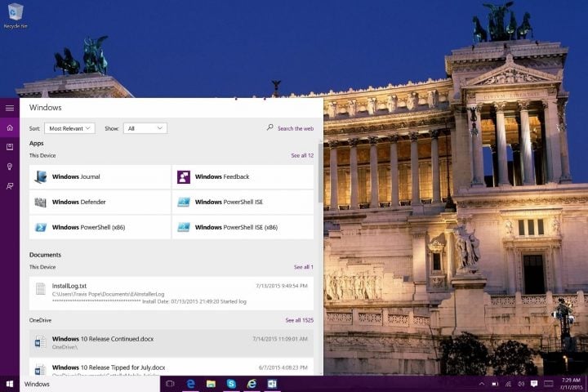Open the hamburger menu in the search sidebar
Image resolution: width=588 pixels, height=392 pixels.
[x=10, y=108]
